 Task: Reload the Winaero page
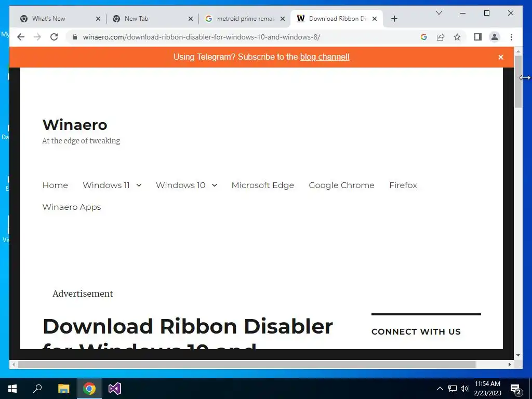tap(54, 37)
